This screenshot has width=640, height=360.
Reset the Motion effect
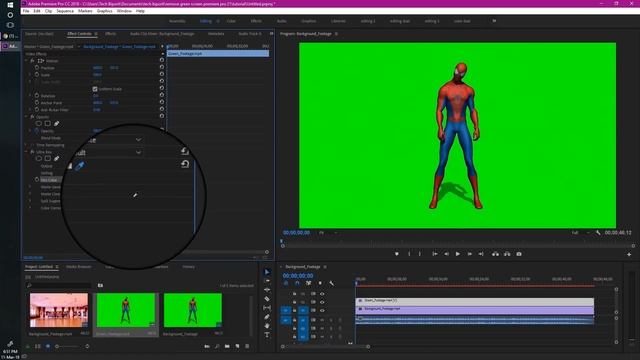pos(162,60)
